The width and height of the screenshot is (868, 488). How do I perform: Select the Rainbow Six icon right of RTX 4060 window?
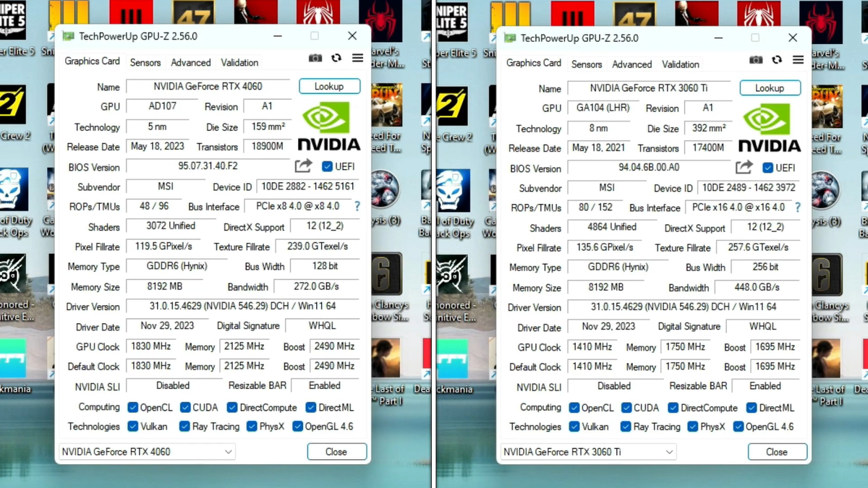(x=386, y=275)
